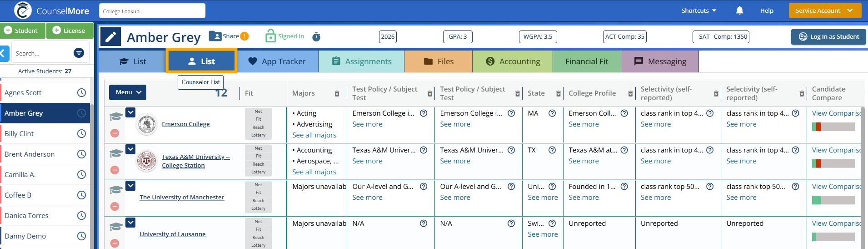Screen dimensions: 868x249
Task: Open the Shortcuts dropdown
Action: 698,10
